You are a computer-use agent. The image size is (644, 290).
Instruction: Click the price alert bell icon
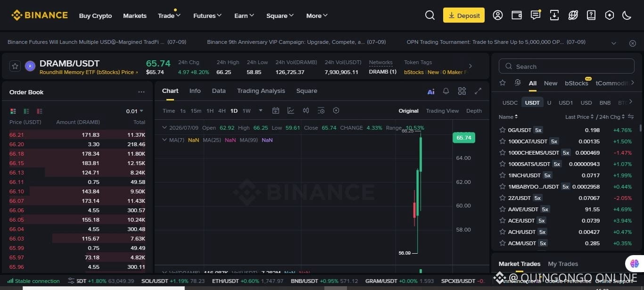coord(446,91)
